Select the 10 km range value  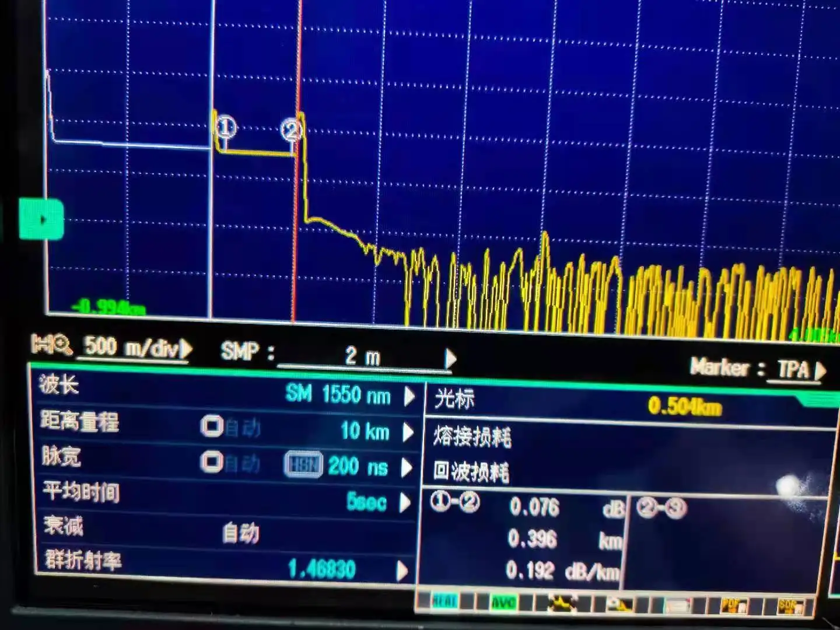[365, 431]
